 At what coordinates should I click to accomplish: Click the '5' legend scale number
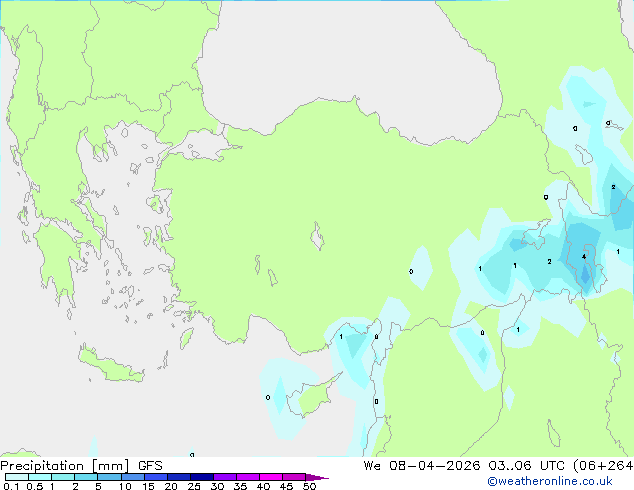tap(98, 486)
